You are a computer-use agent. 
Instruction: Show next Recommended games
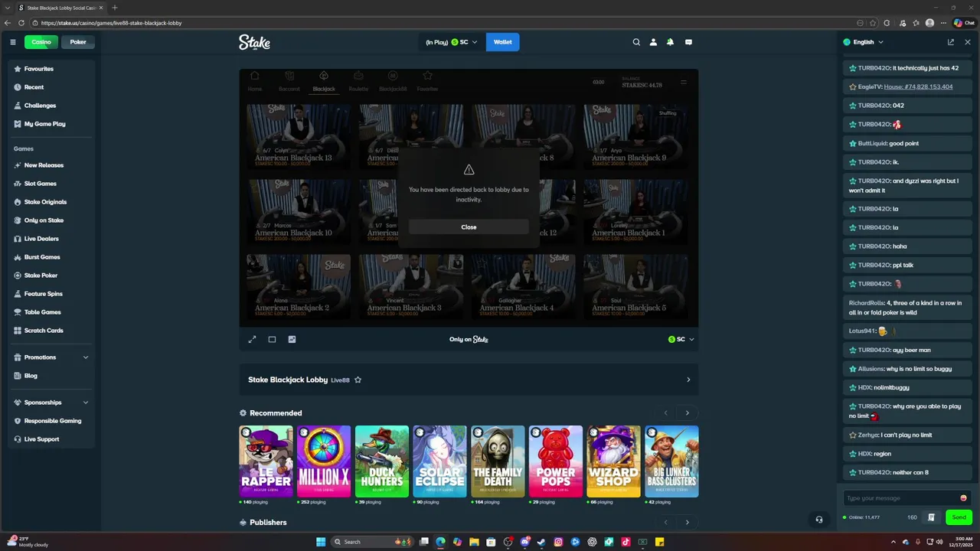(687, 412)
